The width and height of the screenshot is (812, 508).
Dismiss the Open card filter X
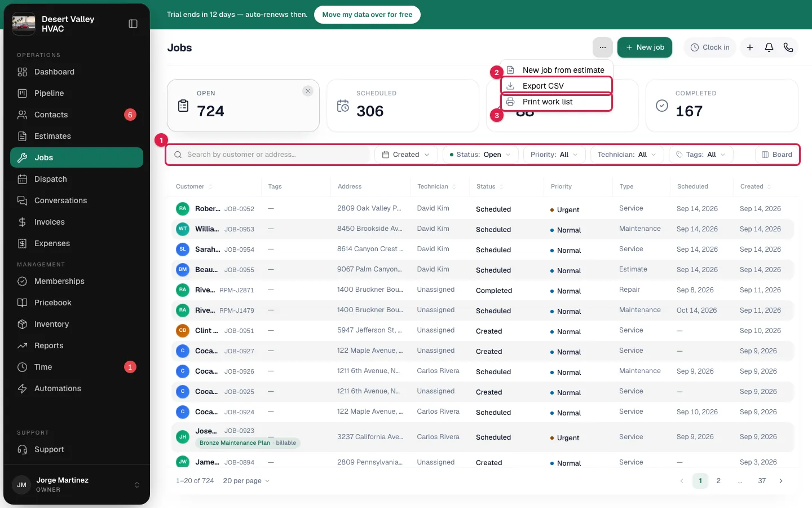307,91
